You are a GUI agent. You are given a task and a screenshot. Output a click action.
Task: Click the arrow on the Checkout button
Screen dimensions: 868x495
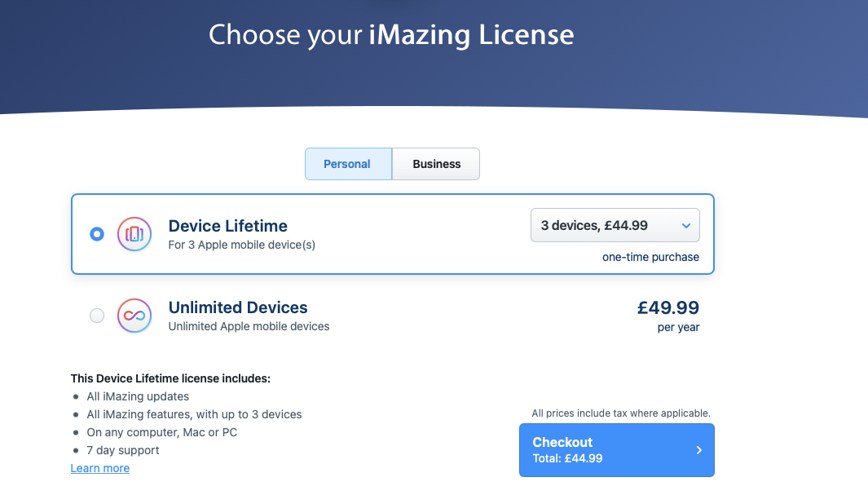click(x=698, y=450)
